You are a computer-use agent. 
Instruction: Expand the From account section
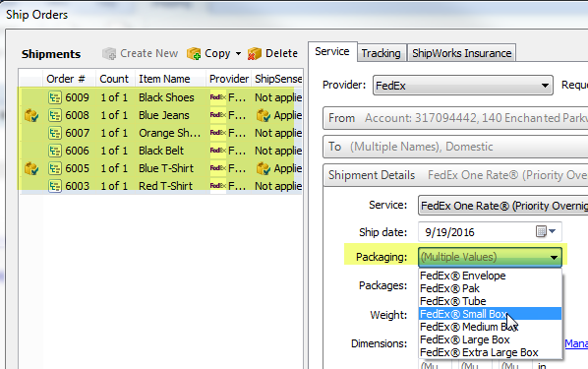[455, 118]
